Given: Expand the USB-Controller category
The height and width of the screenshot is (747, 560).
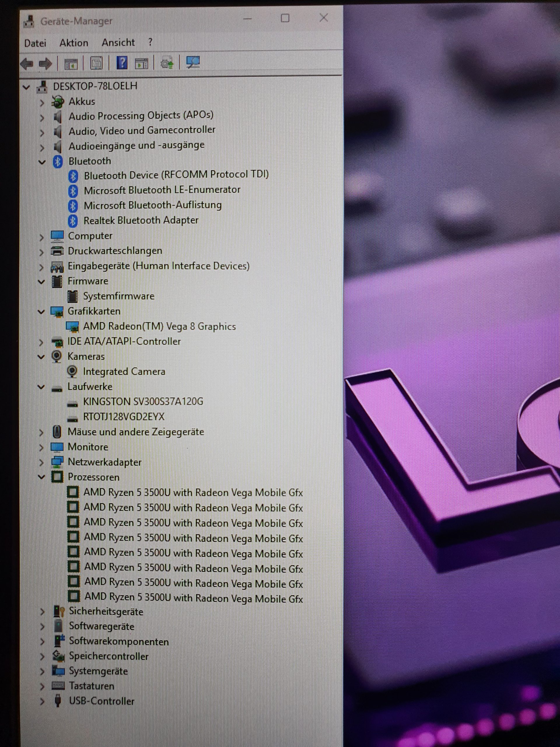Looking at the screenshot, I should (42, 701).
